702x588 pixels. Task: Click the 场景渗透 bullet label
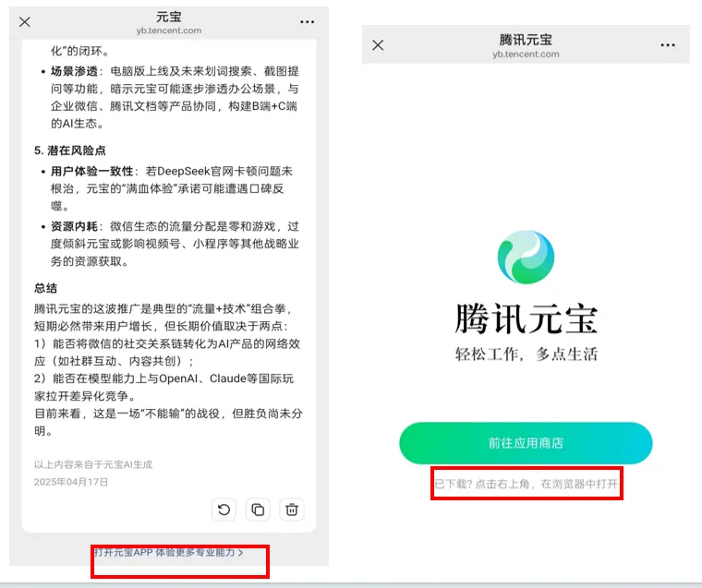coord(74,71)
